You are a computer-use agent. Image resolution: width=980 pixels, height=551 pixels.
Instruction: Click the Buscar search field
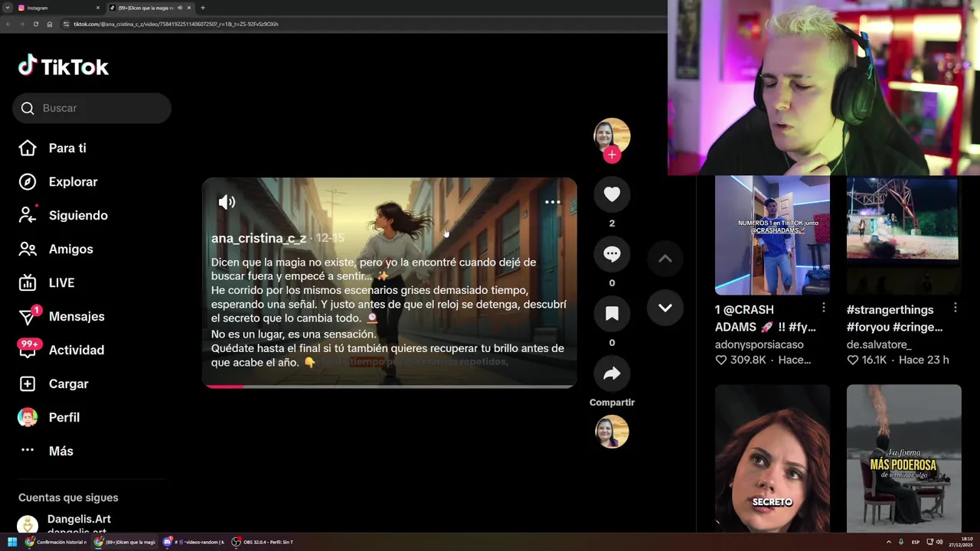pyautogui.click(x=92, y=108)
